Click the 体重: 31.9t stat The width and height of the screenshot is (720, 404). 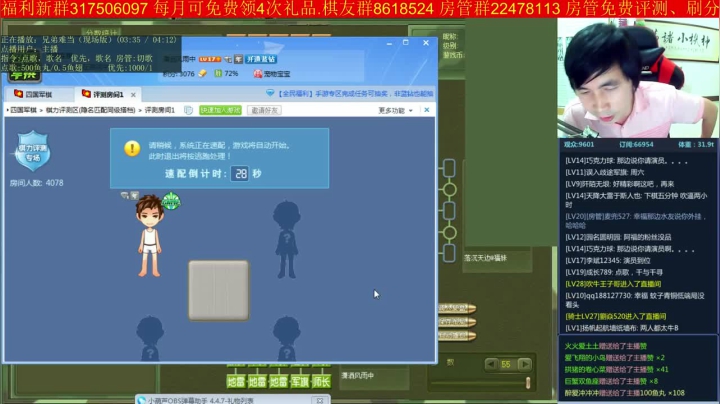pyautogui.click(x=696, y=144)
